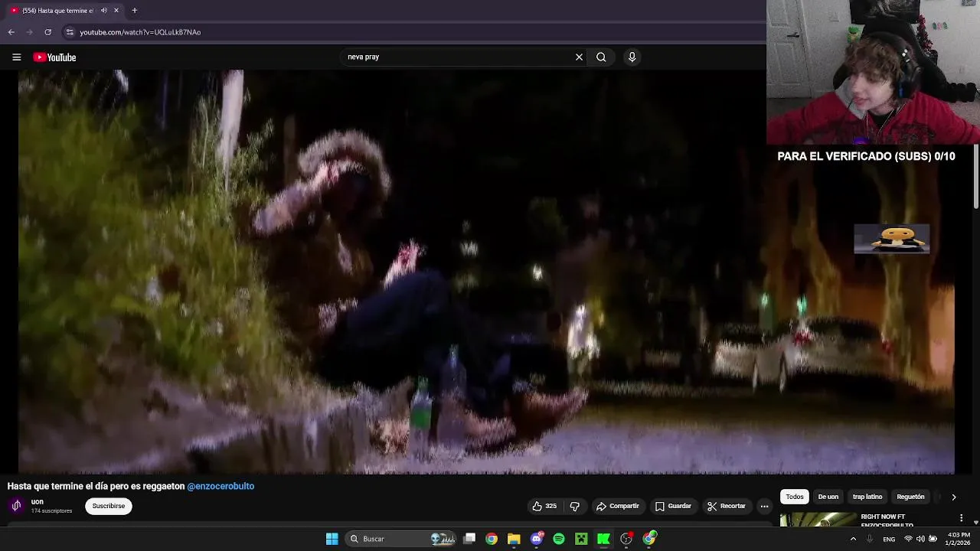Open a new browser tab
The image size is (980, 551).
click(x=134, y=11)
